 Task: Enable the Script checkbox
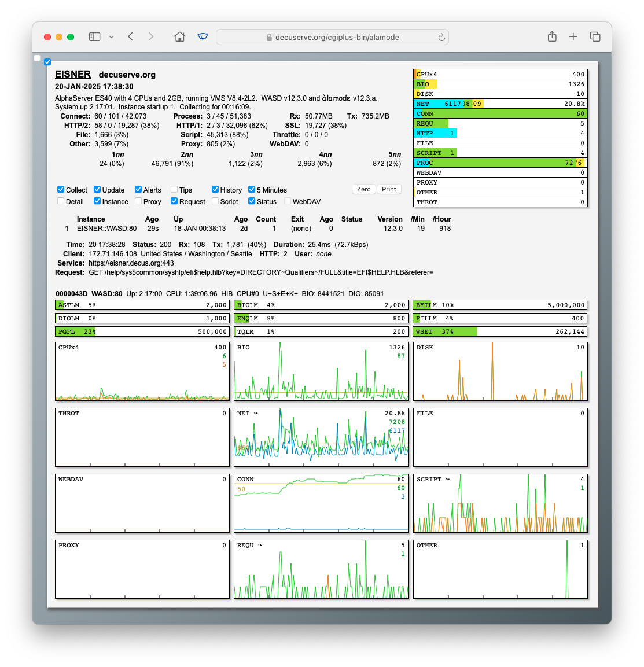(x=215, y=201)
